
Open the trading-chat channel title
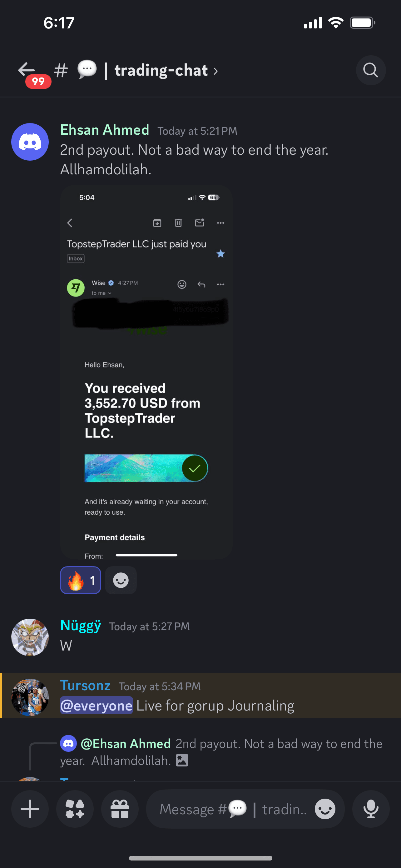pos(161,70)
